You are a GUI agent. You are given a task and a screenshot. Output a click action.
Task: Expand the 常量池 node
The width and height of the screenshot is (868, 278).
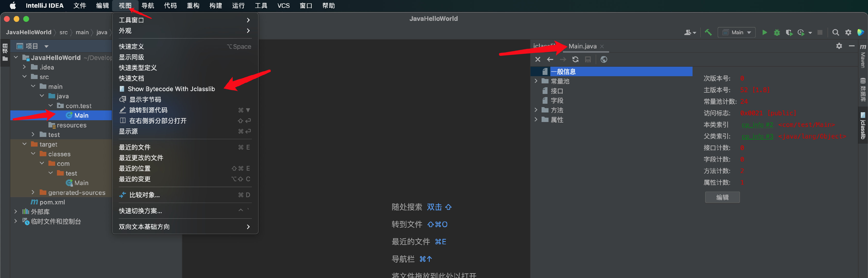coord(536,81)
